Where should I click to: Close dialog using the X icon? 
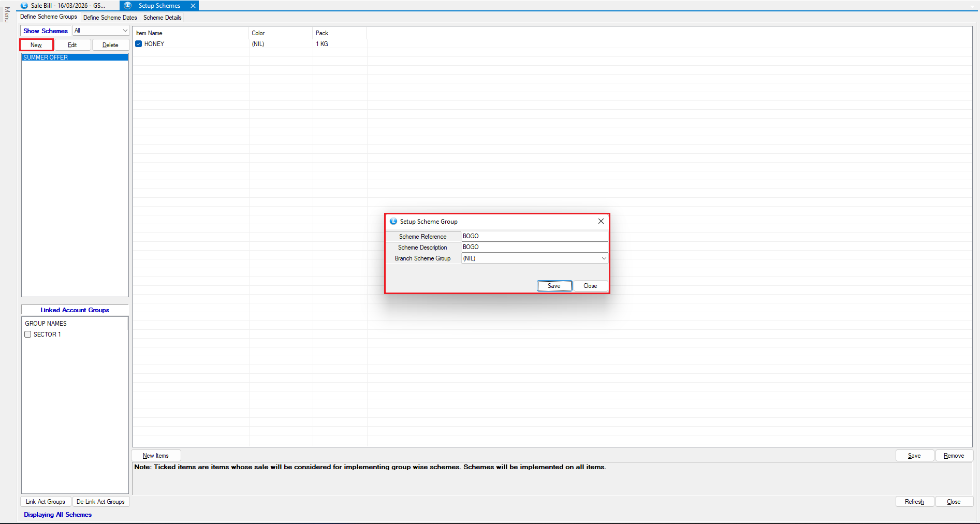click(601, 221)
